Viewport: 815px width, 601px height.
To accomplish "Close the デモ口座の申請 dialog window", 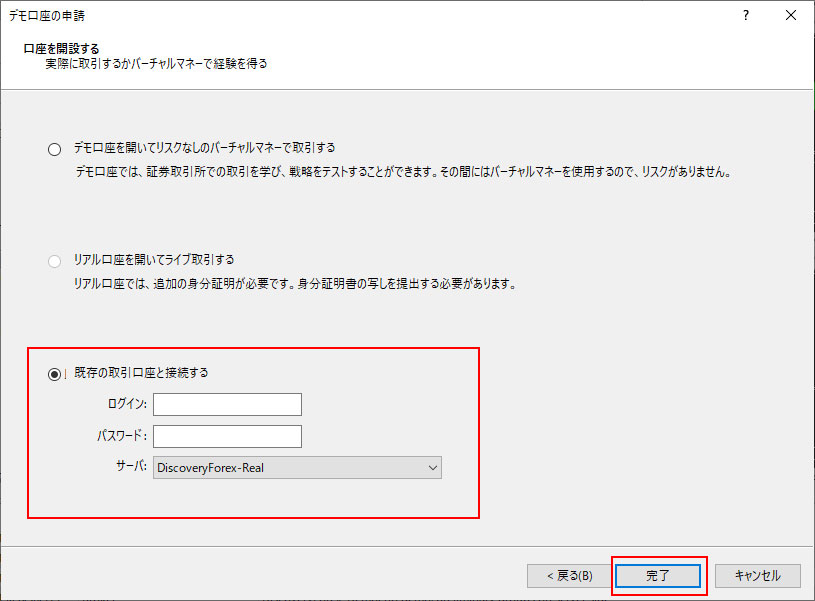I will (791, 17).
